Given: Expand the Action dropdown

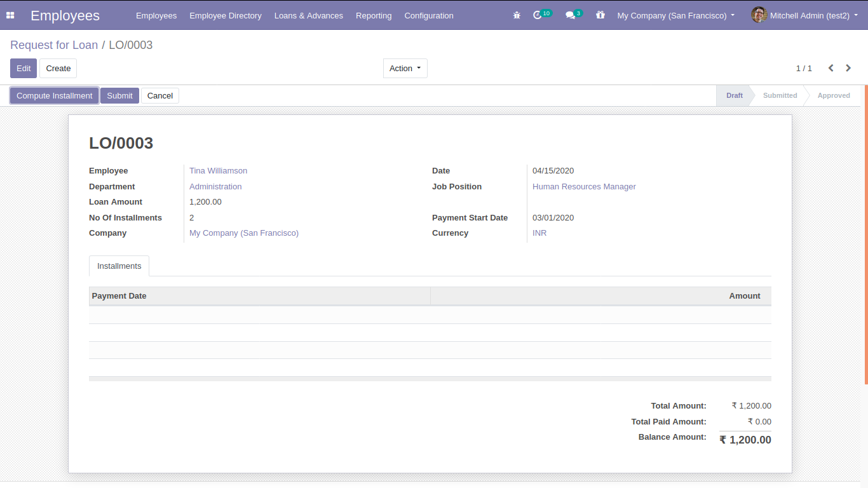Looking at the screenshot, I should [x=405, y=69].
